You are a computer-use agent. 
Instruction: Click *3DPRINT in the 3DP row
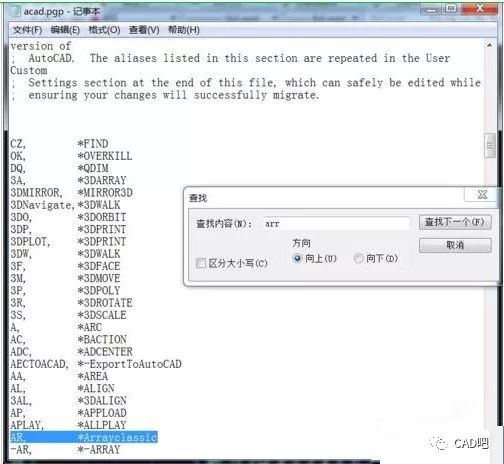102,229
